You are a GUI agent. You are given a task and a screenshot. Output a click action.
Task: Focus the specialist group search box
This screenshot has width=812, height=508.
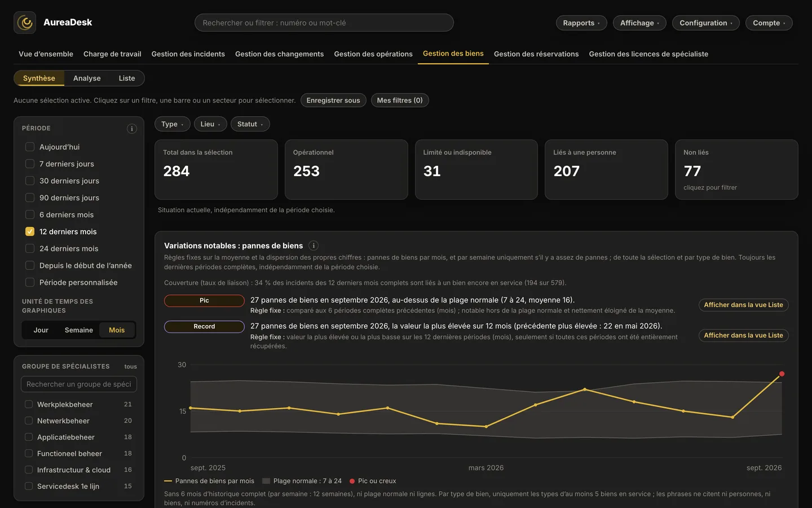click(79, 384)
